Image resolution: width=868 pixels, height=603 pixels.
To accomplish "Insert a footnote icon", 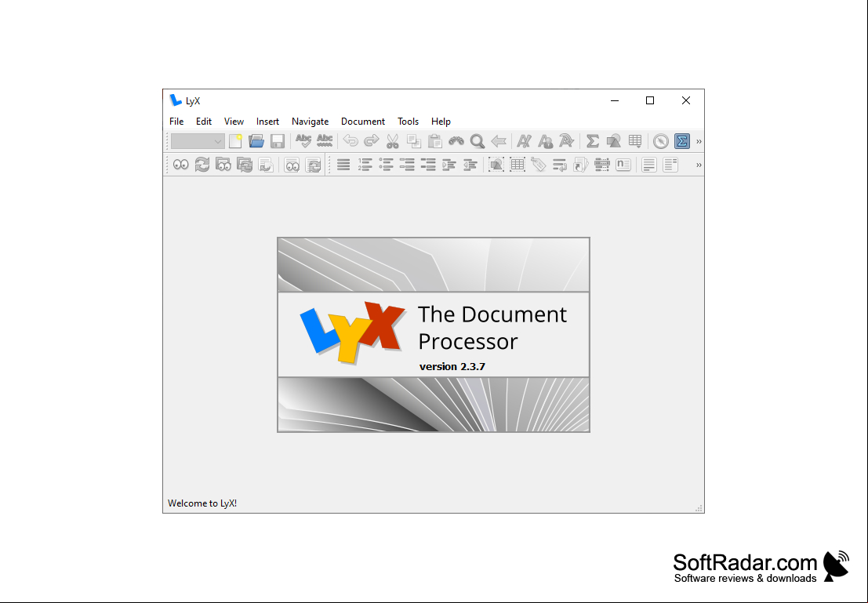I will (648, 165).
